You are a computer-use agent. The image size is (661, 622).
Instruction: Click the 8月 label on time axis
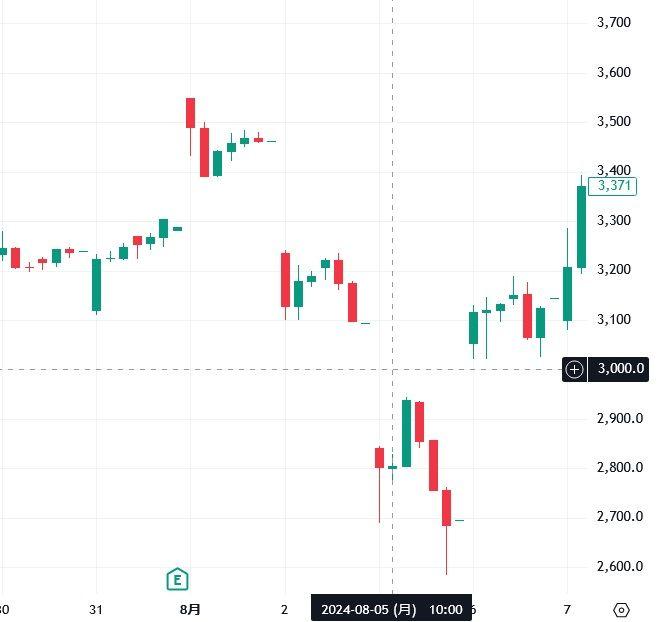click(x=190, y=609)
